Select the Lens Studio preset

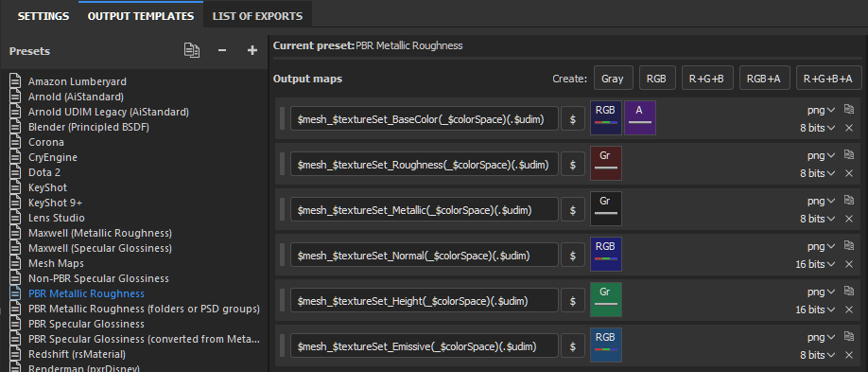point(57,218)
